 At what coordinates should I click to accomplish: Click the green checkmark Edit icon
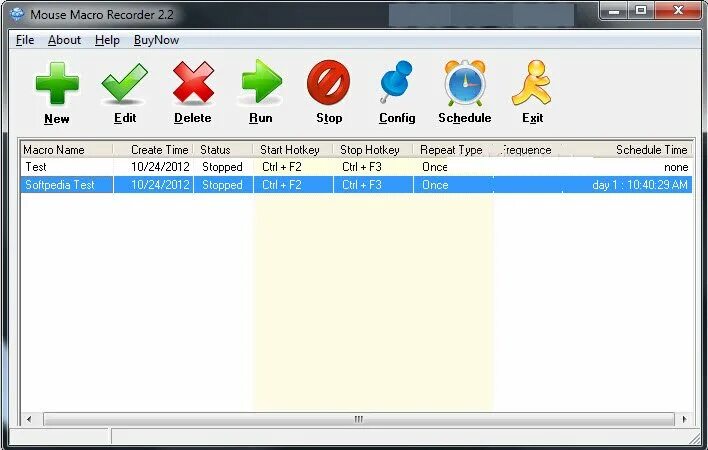pos(125,83)
